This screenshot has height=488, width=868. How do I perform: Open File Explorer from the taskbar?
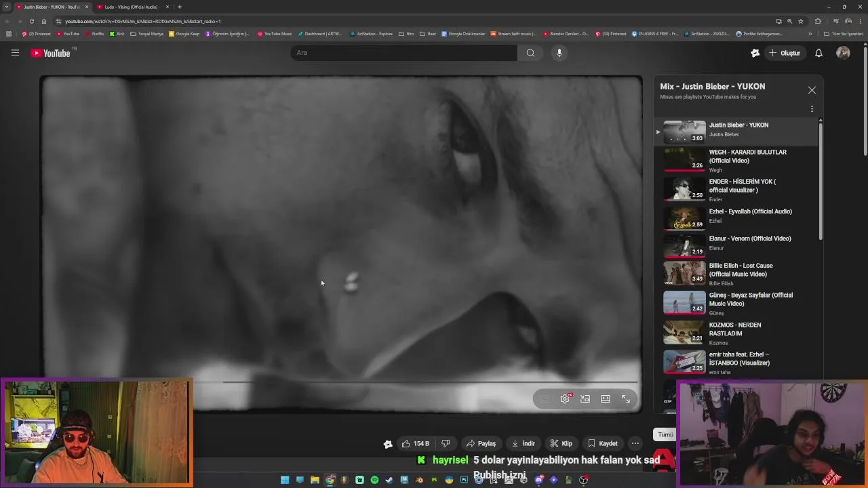315,480
